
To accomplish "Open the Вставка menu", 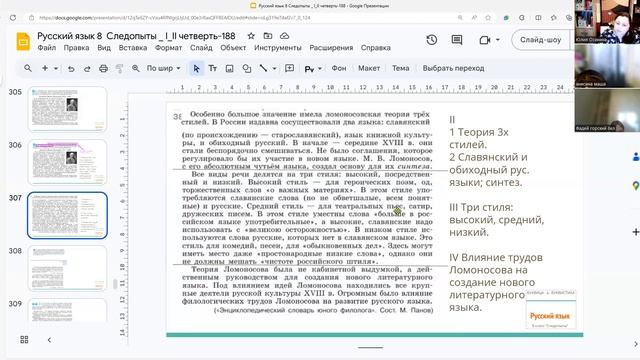I will [x=133, y=48].
